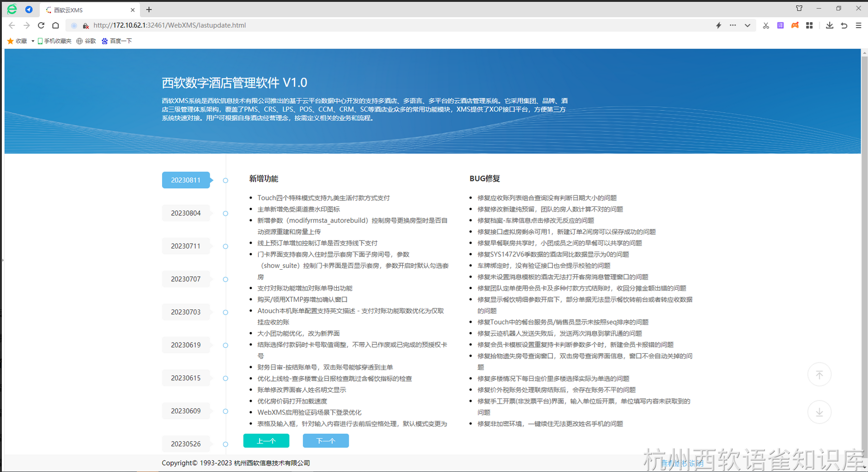Open the browser home page icon

pyautogui.click(x=55, y=25)
